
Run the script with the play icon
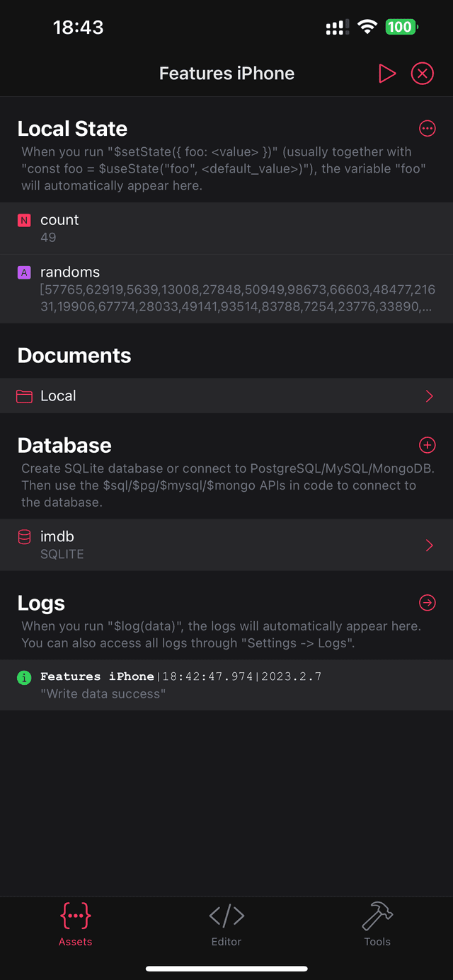point(386,74)
